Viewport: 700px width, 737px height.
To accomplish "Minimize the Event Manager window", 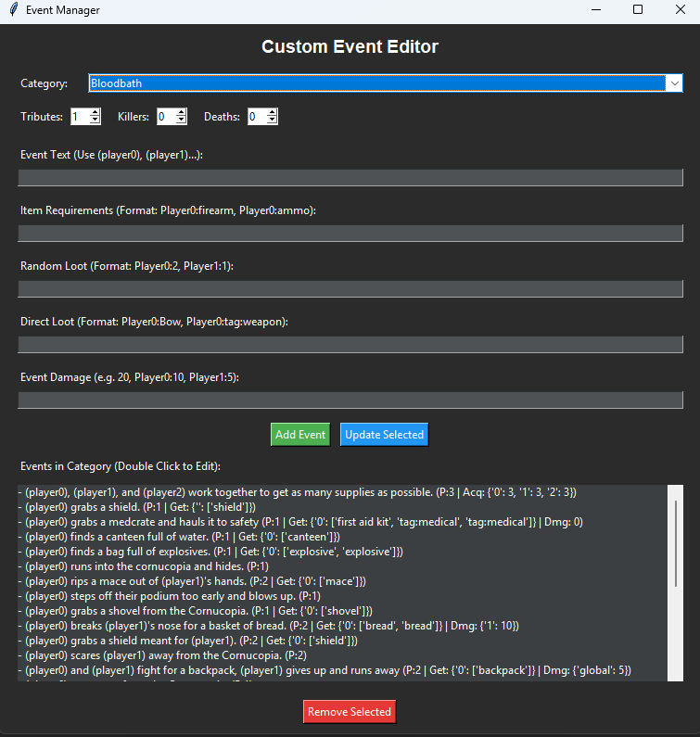I will [x=596, y=10].
